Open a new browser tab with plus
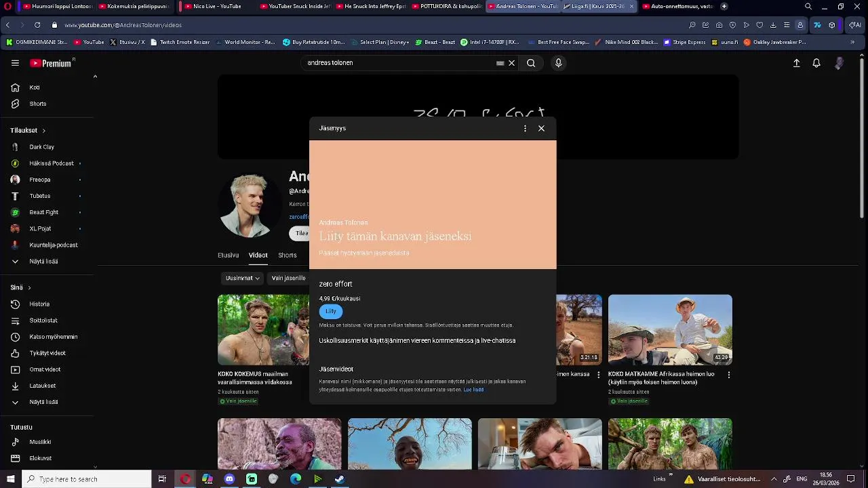868x488 pixels. [x=724, y=6]
